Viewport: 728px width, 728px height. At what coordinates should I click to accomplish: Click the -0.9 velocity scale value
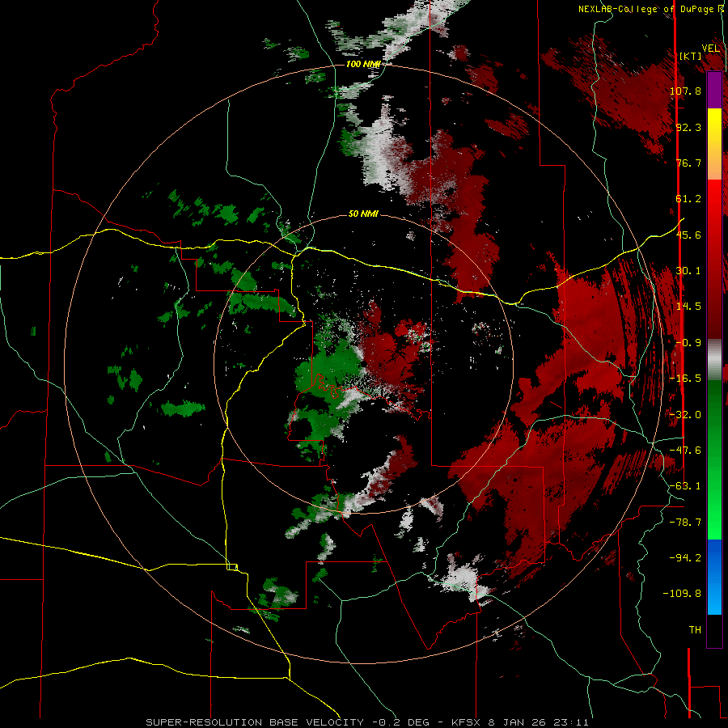(688, 343)
